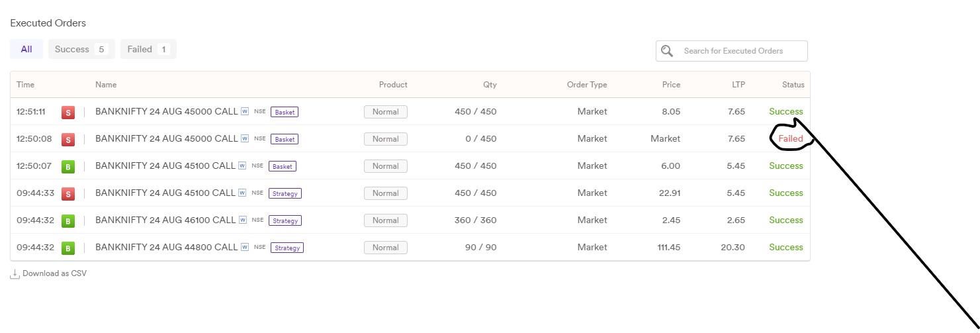Viewport: 980px width, 333px height.
Task: Sort by the Price column header
Action: click(671, 85)
